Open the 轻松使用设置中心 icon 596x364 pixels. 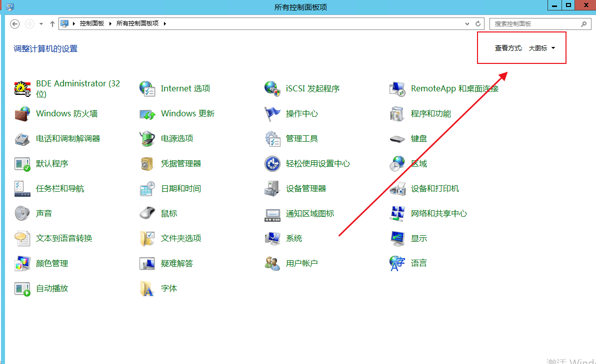coord(272,164)
